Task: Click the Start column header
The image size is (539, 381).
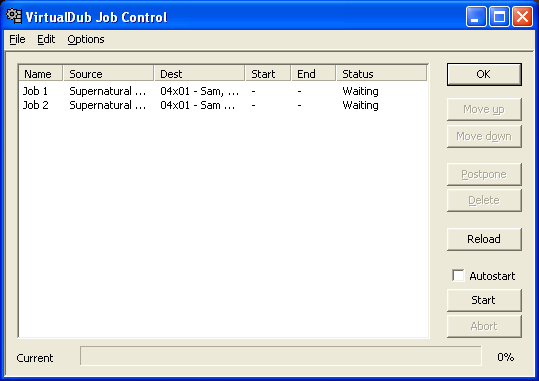Action: (x=268, y=74)
